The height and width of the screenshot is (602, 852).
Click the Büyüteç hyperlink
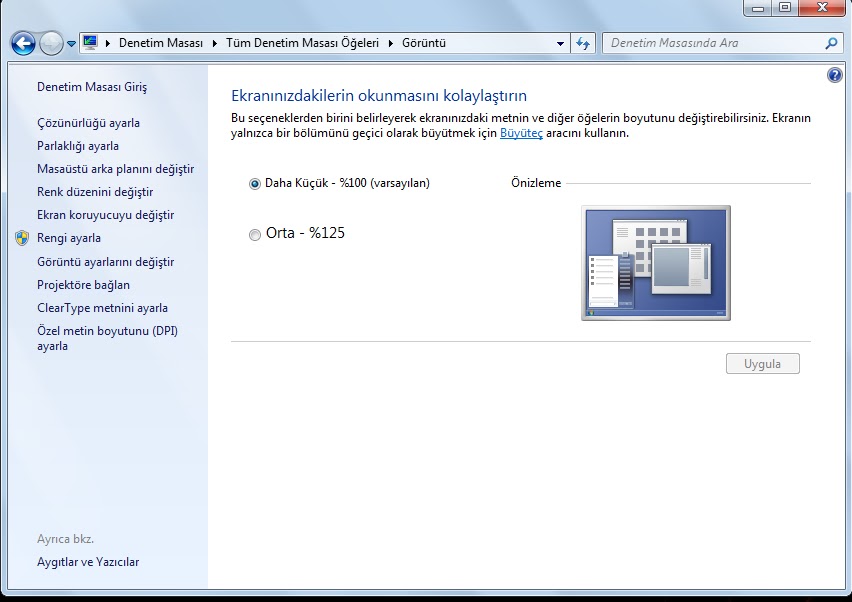click(521, 133)
